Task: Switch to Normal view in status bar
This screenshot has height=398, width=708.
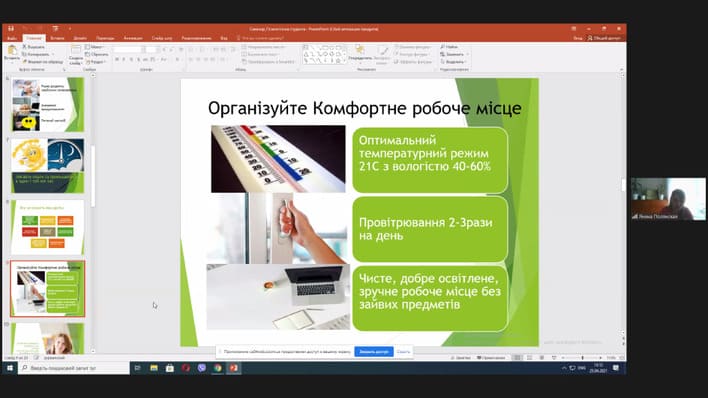Action: click(517, 358)
